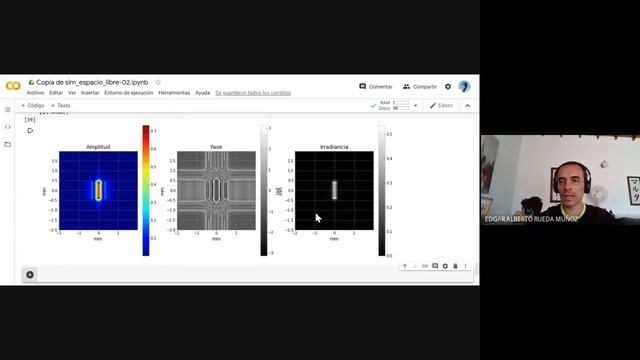Open the user account avatar

pos(464,87)
